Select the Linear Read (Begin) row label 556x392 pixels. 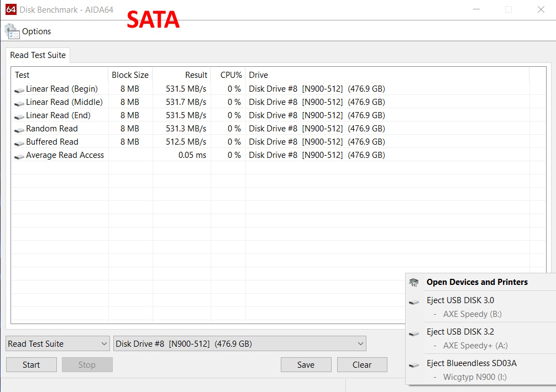point(62,89)
